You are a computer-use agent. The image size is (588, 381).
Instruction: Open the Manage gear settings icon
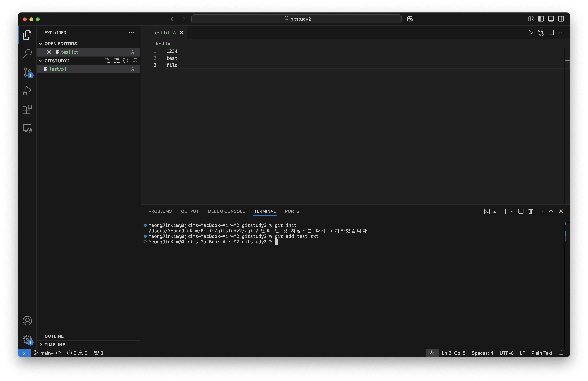click(27, 339)
